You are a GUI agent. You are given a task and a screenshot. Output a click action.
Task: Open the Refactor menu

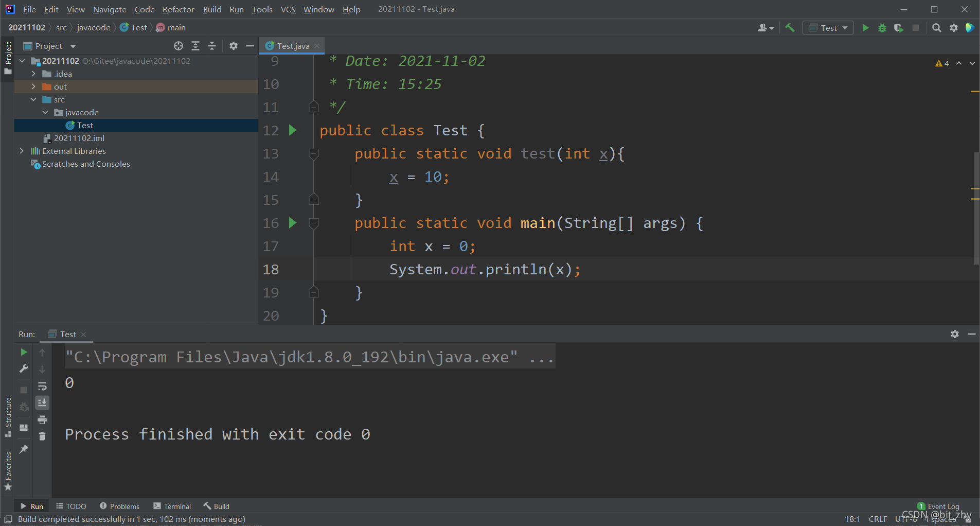point(178,9)
